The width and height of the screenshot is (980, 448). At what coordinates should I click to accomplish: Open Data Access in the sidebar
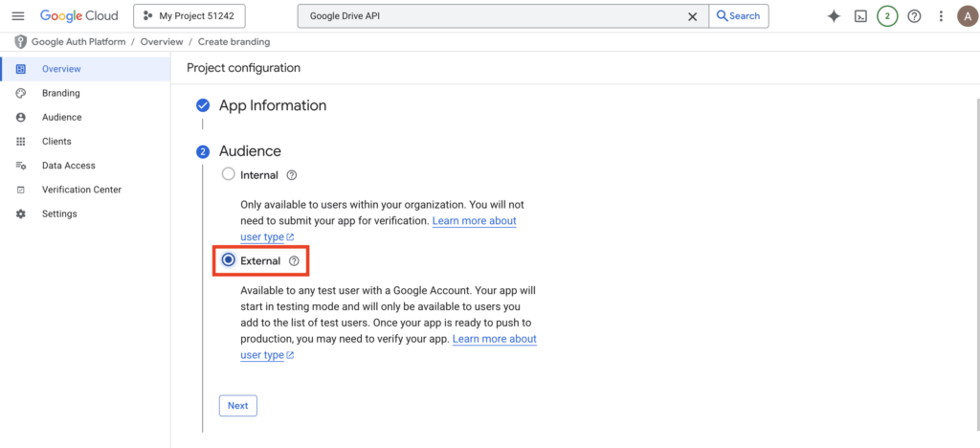click(x=68, y=166)
